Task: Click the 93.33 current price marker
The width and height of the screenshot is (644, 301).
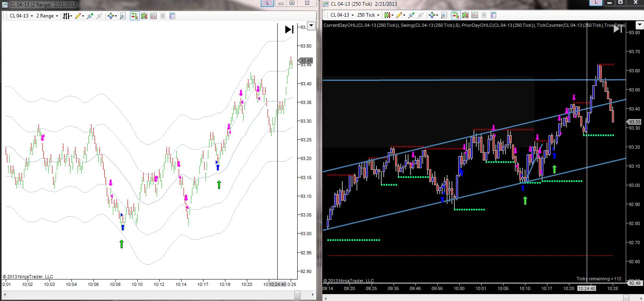Action: point(634,122)
